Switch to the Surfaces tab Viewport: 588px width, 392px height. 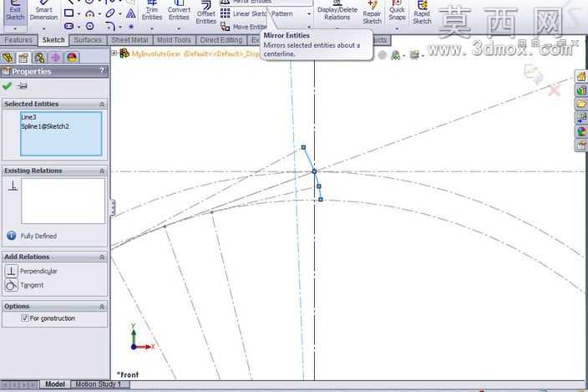pos(88,40)
